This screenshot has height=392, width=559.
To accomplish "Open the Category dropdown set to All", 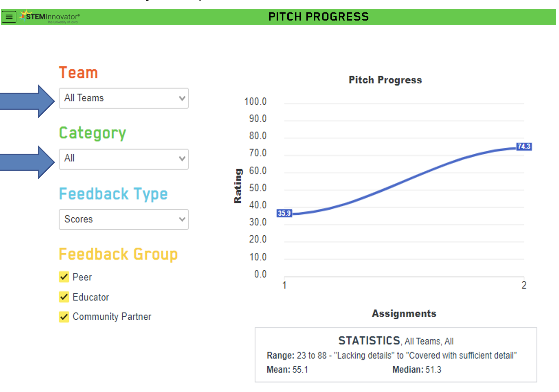I will tap(123, 159).
